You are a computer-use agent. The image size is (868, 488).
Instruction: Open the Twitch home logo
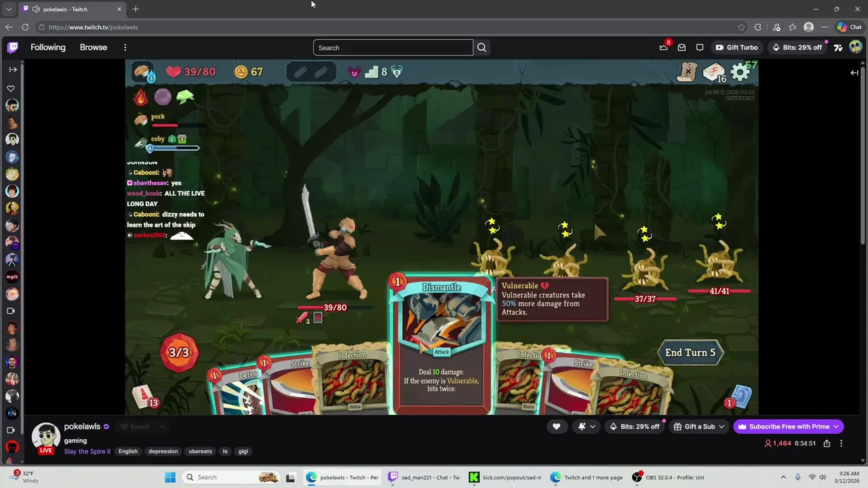[x=13, y=47]
